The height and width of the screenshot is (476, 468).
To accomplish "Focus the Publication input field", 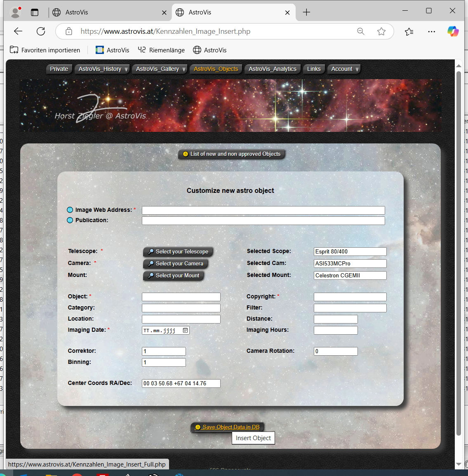I will tap(263, 221).
